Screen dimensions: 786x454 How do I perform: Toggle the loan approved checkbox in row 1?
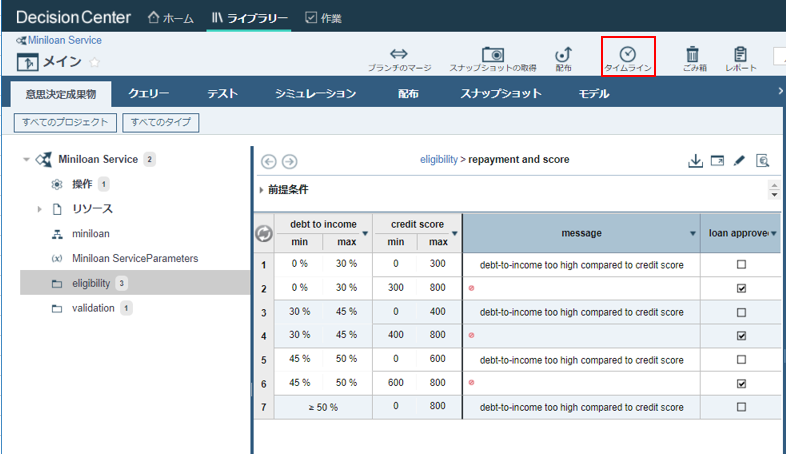(x=741, y=264)
